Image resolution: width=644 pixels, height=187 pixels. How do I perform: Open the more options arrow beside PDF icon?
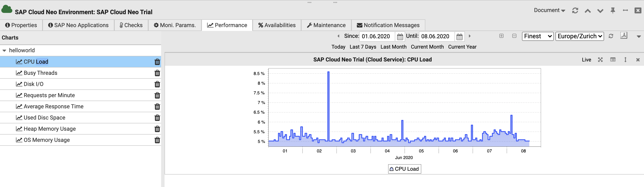[x=638, y=37]
